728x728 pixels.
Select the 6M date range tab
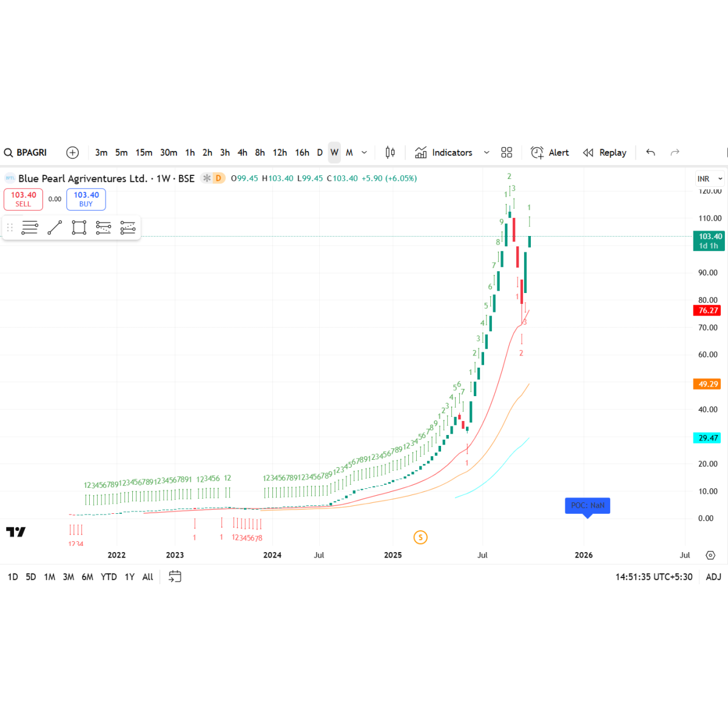click(87, 577)
